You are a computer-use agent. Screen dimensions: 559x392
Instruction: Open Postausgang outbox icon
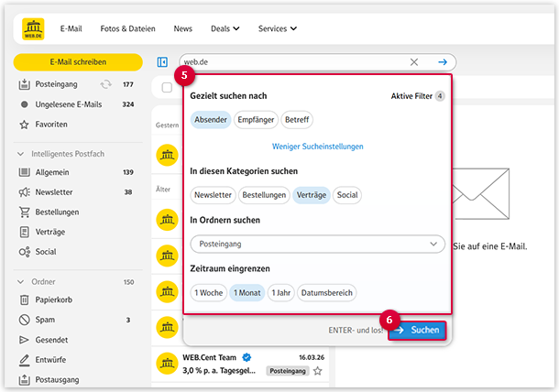24,379
